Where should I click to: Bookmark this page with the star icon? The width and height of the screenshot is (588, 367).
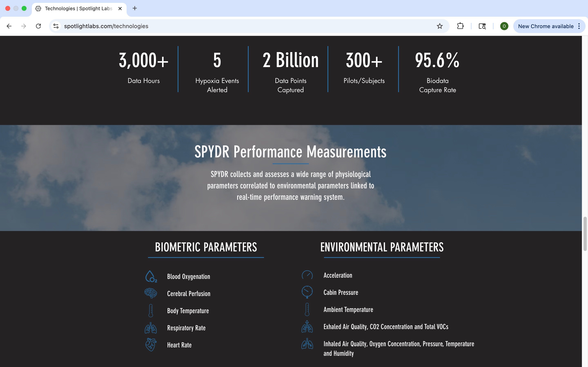click(440, 26)
